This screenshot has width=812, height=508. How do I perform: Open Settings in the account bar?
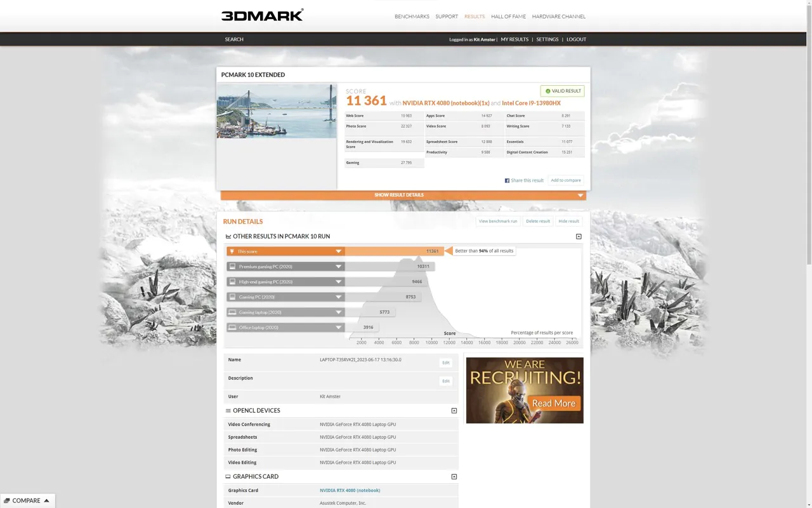[547, 39]
